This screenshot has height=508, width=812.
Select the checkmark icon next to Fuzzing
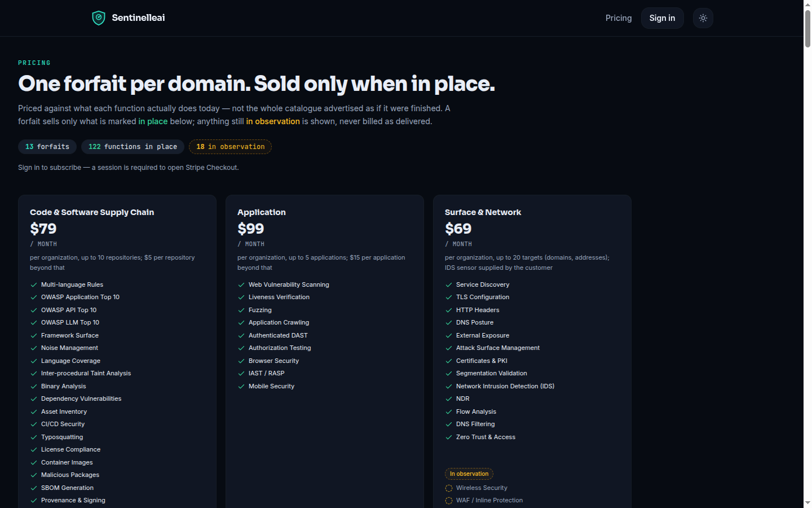(241, 310)
